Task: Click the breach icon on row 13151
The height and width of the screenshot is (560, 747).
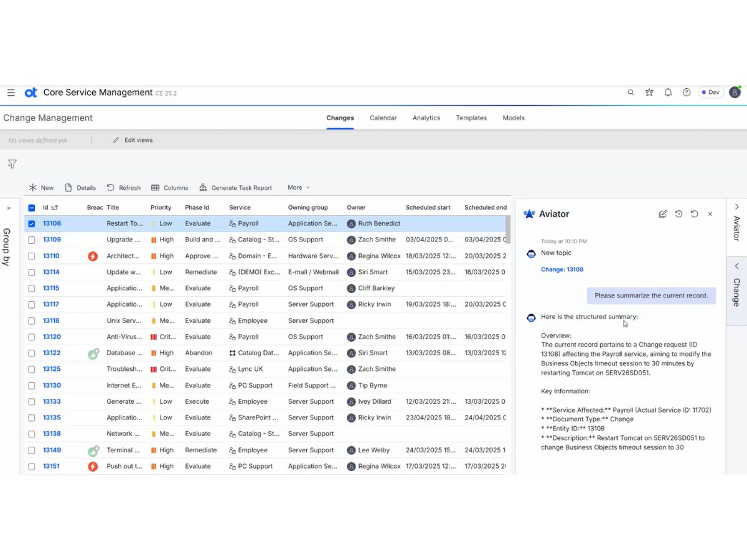Action: (x=93, y=466)
